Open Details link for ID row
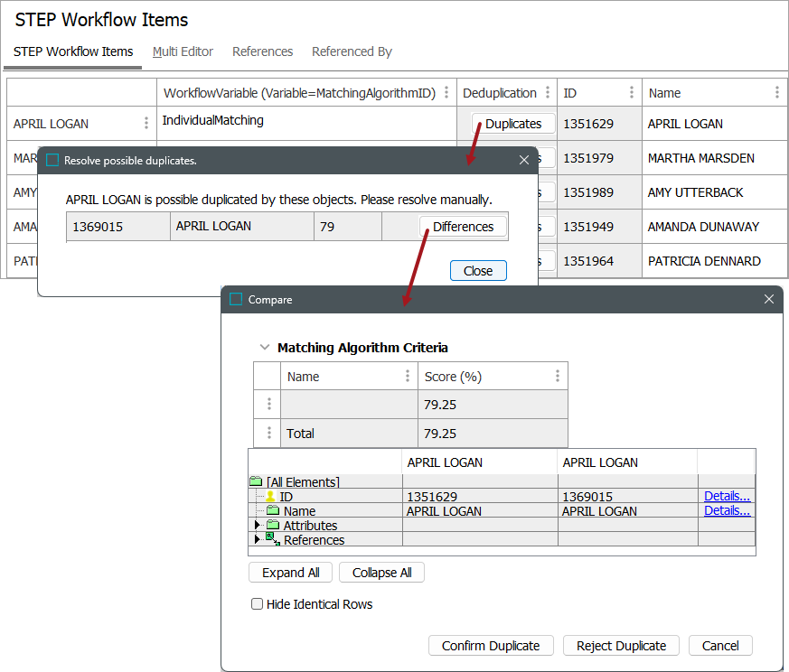Viewport: 789px width, 672px height. [x=727, y=496]
